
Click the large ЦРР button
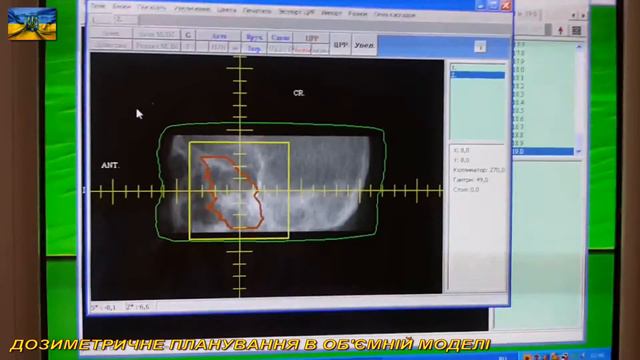340,44
